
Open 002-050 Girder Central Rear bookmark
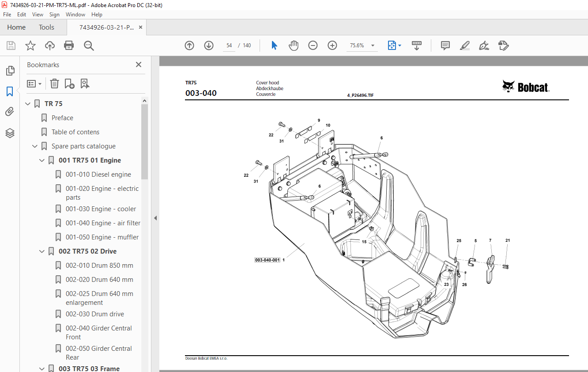tap(99, 353)
